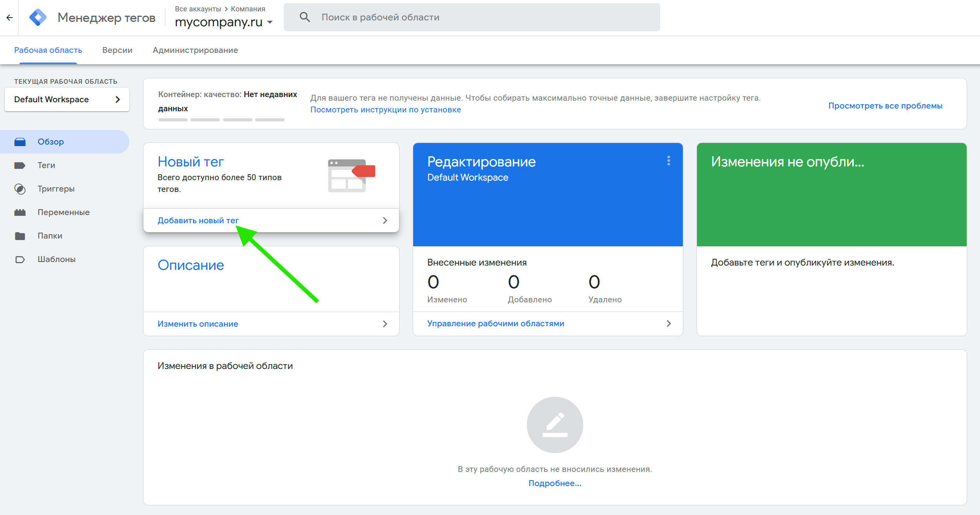The height and width of the screenshot is (515, 980).
Task: Open Переменные section in sidebar
Action: click(64, 212)
